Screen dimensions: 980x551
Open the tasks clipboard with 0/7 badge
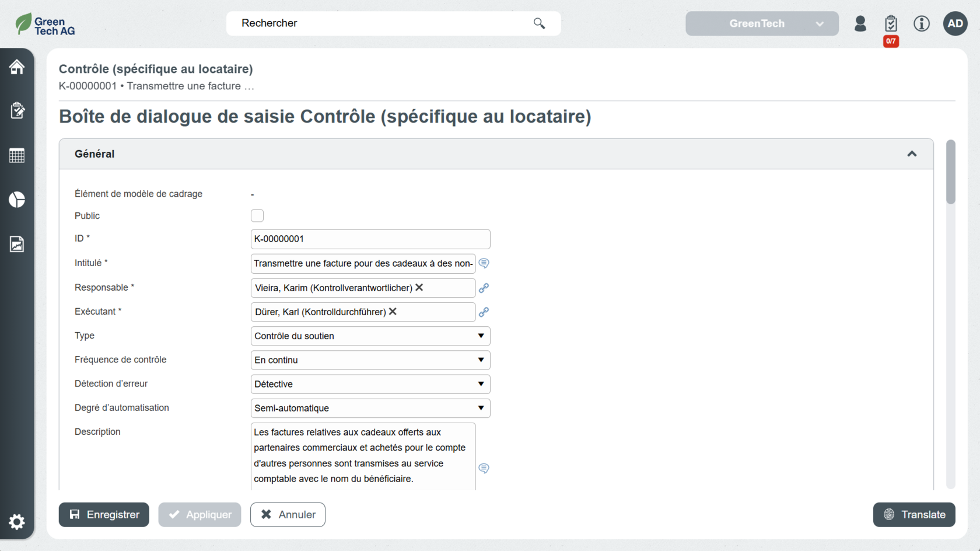(890, 24)
